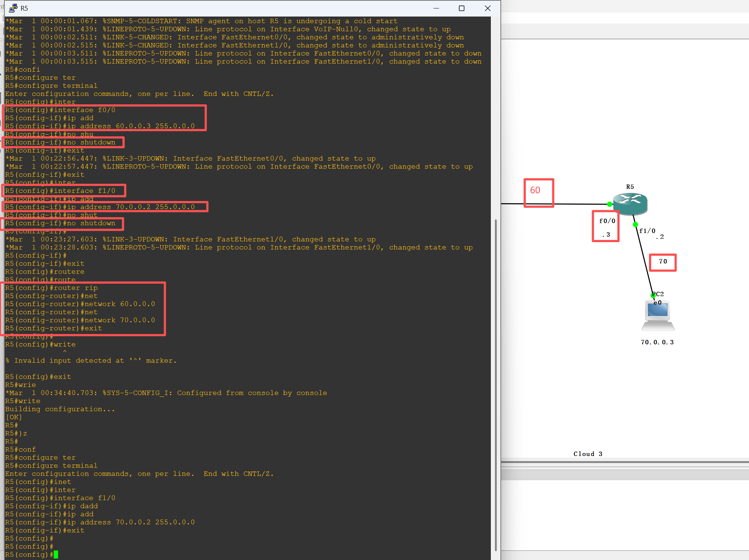
Task: Minimize the R5 console window
Action: pyautogui.click(x=436, y=8)
